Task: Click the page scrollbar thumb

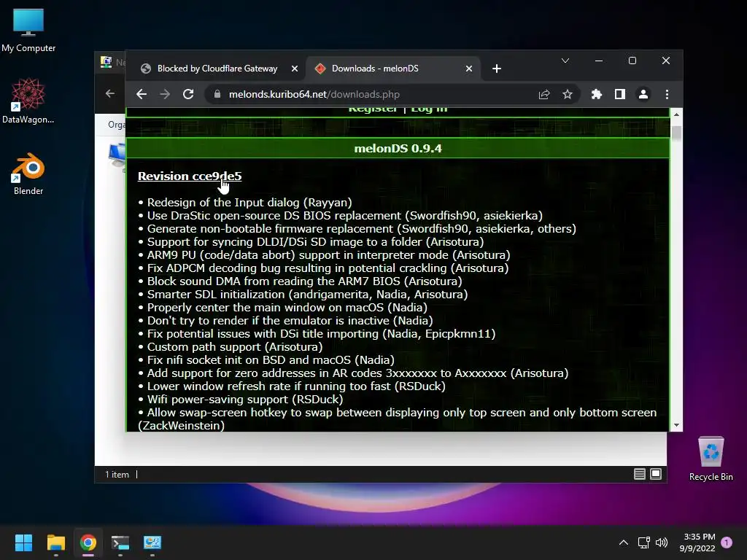Action: (676, 133)
